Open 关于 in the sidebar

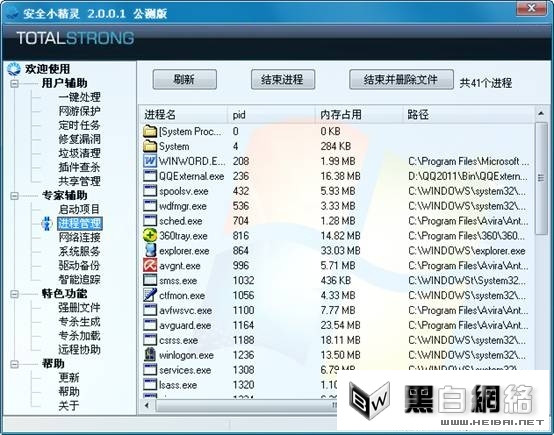point(69,406)
